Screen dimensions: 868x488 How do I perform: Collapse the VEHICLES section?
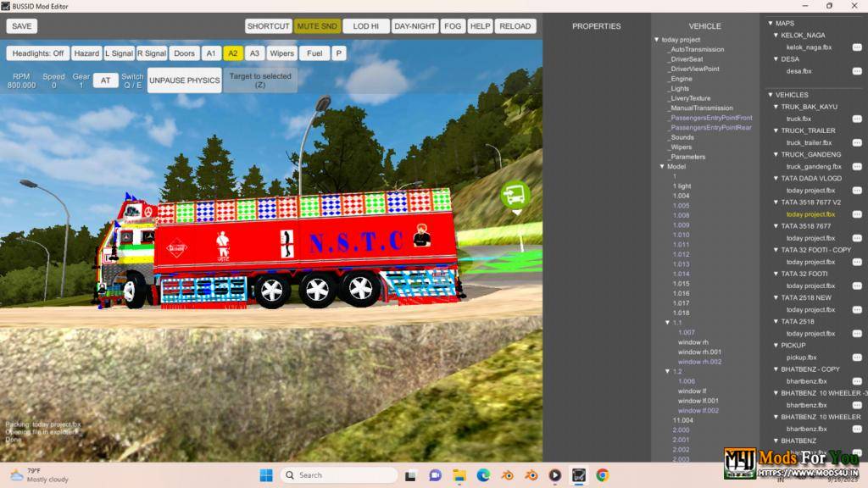770,95
